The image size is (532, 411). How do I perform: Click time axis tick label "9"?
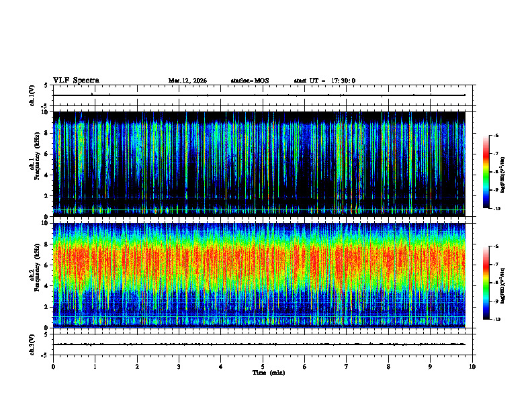(x=430, y=367)
